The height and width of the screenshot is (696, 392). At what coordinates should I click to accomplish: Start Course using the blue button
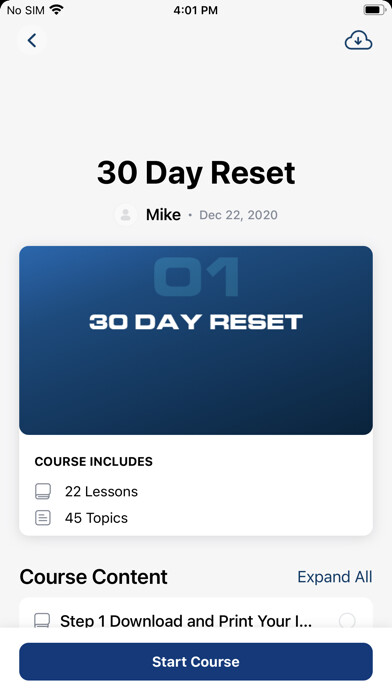(x=196, y=661)
